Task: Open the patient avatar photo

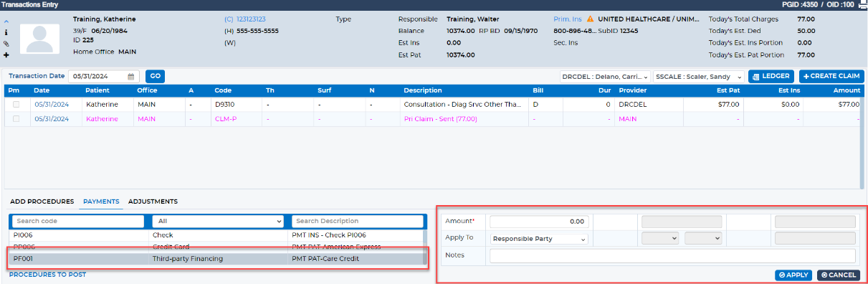Action: coord(39,38)
